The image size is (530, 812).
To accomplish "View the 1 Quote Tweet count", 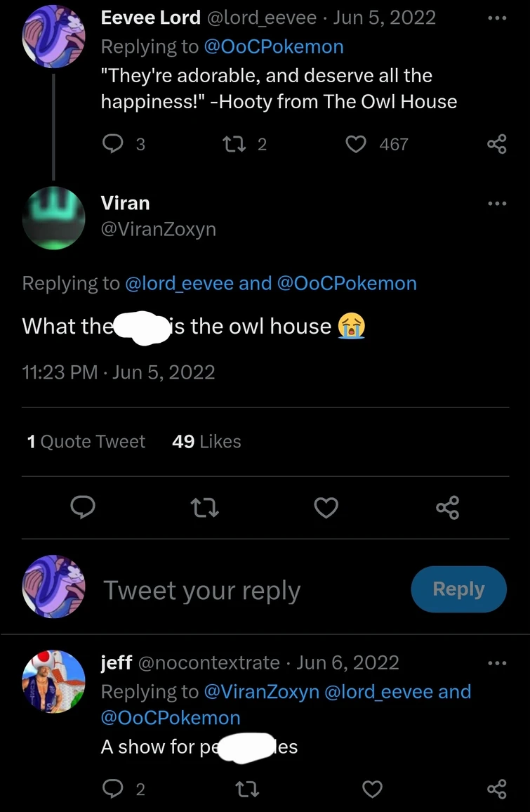I will pyautogui.click(x=86, y=441).
